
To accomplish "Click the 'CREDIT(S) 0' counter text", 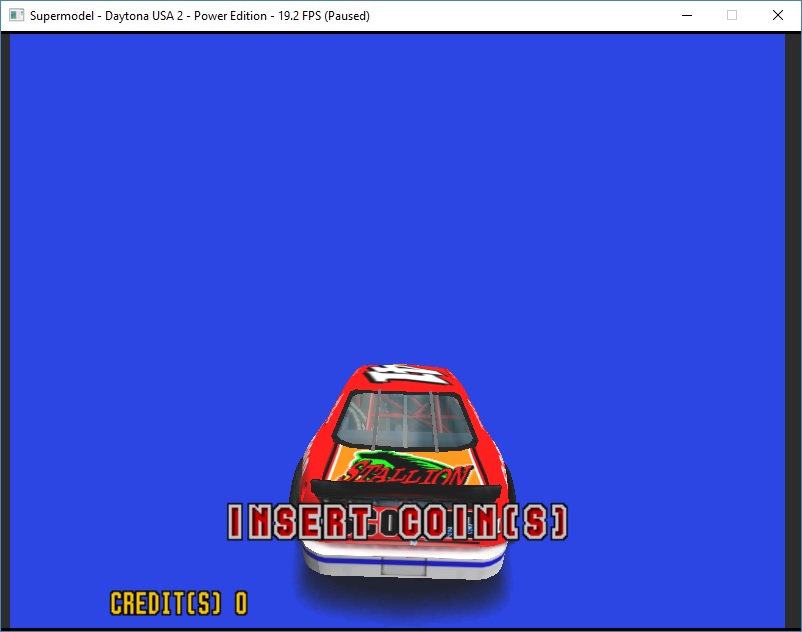I will (x=179, y=603).
